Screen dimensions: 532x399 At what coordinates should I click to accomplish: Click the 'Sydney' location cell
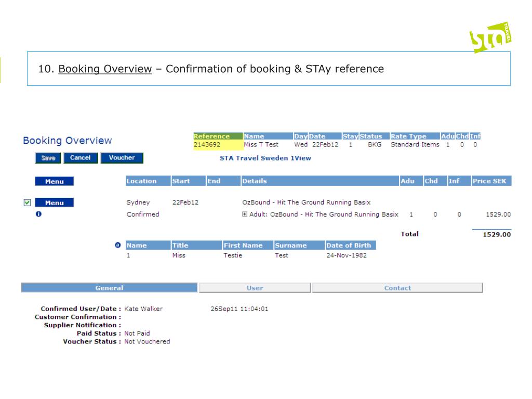point(138,202)
